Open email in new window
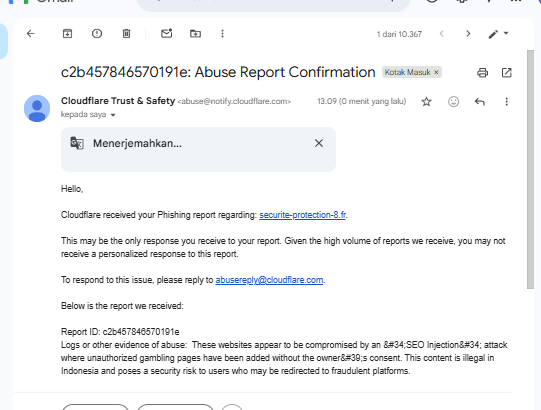Viewport: 541px width, 410px height. click(x=506, y=73)
